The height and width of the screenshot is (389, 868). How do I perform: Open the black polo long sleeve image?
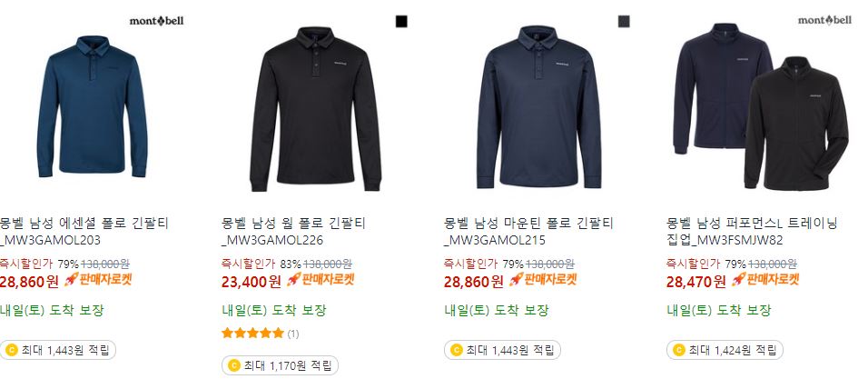pyautogui.click(x=315, y=109)
